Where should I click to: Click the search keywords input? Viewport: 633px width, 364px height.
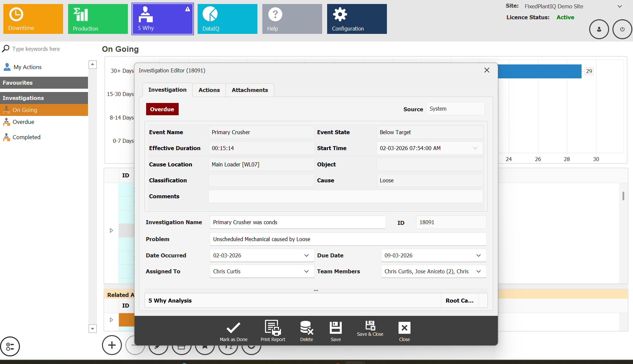click(48, 49)
